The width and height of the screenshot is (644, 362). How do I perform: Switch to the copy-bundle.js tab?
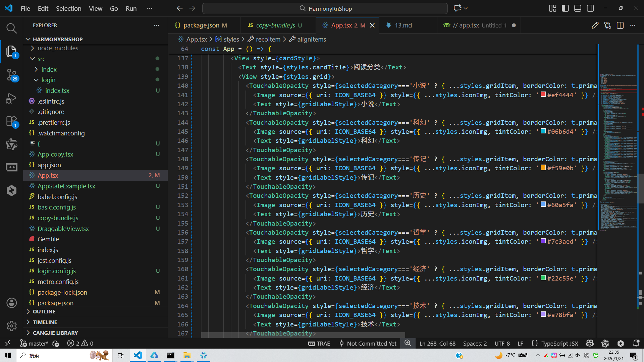point(275,25)
